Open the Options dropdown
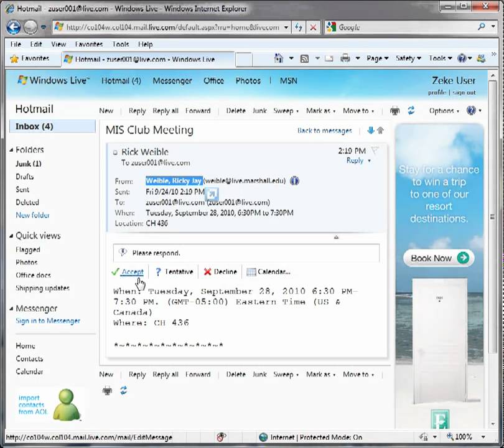 click(444, 111)
